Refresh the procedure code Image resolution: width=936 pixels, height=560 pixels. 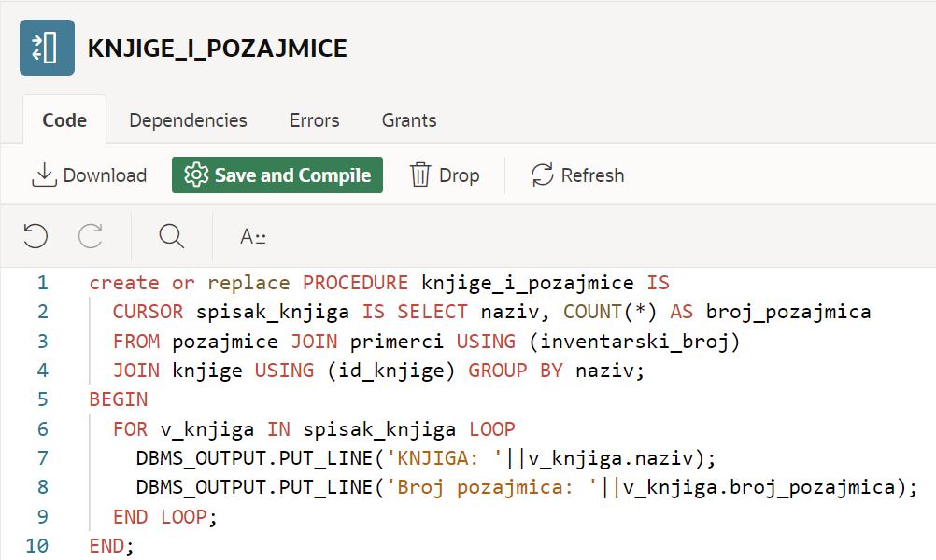[577, 175]
